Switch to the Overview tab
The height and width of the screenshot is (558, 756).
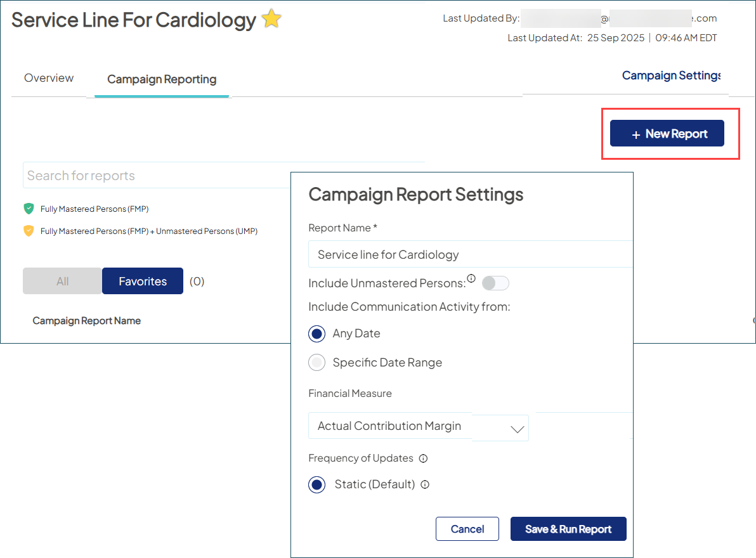(x=48, y=77)
